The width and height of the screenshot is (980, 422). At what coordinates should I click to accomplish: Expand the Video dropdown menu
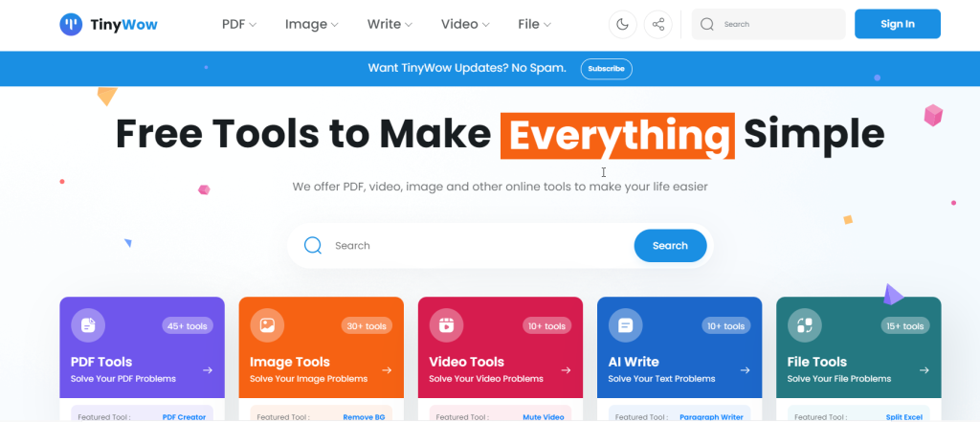[466, 24]
